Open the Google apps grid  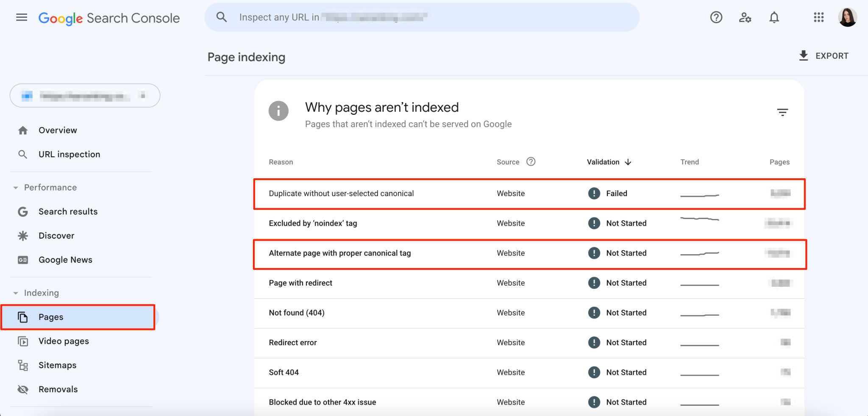click(818, 17)
